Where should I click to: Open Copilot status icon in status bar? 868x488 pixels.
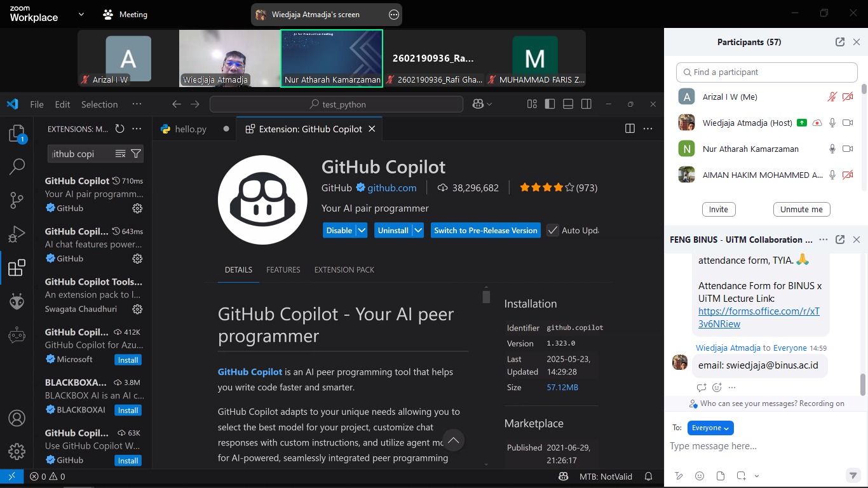point(563,477)
